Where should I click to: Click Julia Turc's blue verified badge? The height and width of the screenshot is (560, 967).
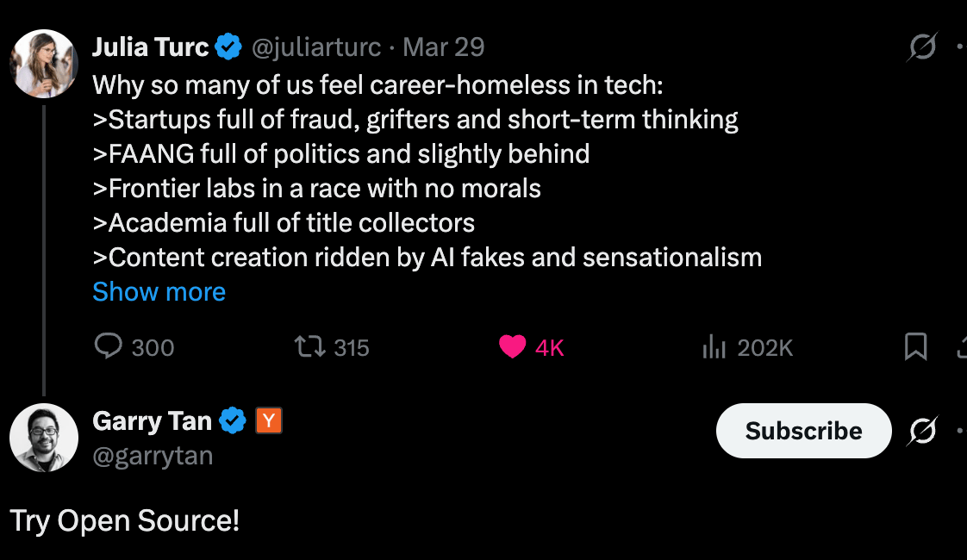tap(228, 47)
